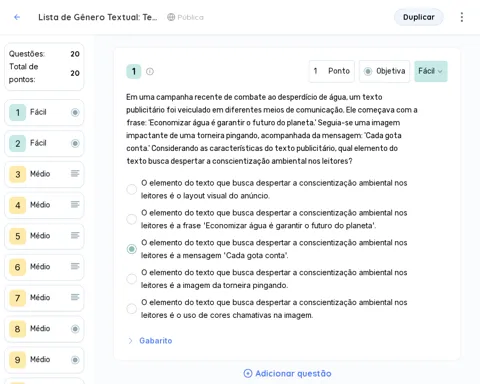Screen dimensions: 480x384
Task: Open the three-dot more options menu
Action: (462, 17)
